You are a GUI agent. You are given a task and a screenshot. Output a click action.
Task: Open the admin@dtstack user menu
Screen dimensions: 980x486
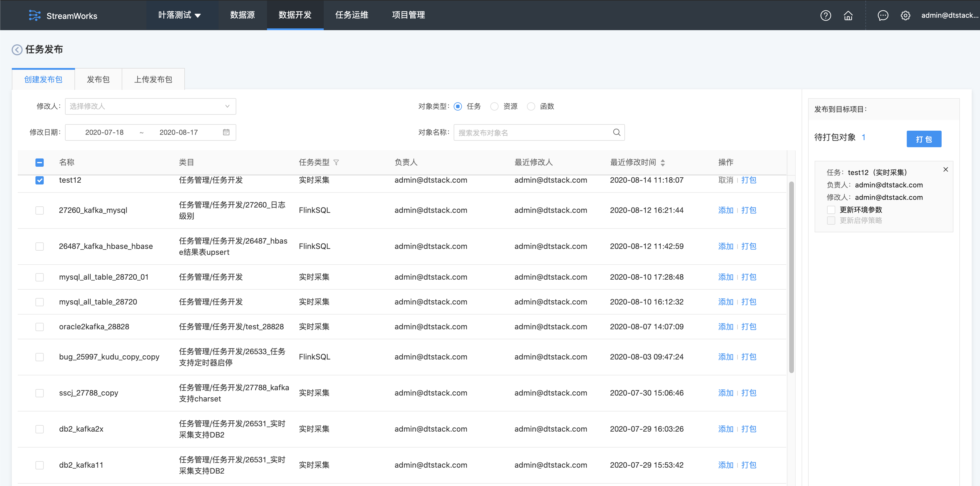(950, 15)
